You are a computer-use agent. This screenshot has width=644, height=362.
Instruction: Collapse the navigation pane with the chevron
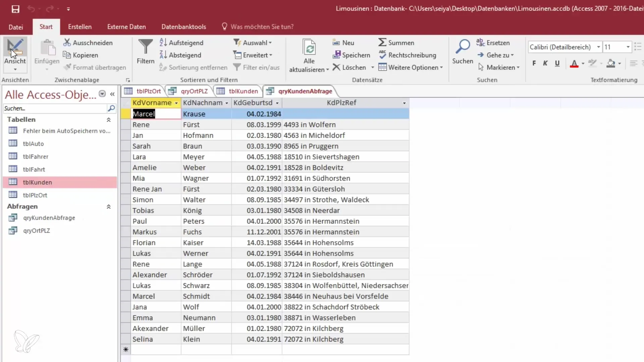(112, 94)
